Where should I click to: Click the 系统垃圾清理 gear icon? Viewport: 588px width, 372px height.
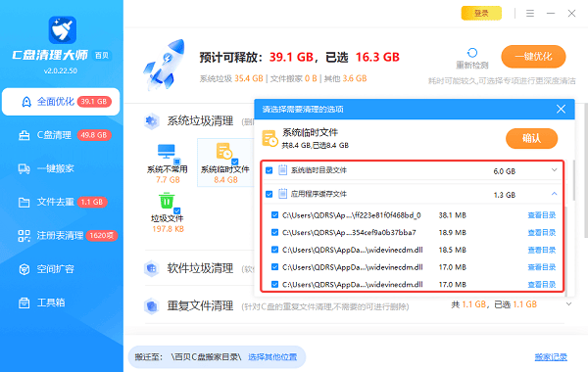click(x=152, y=121)
